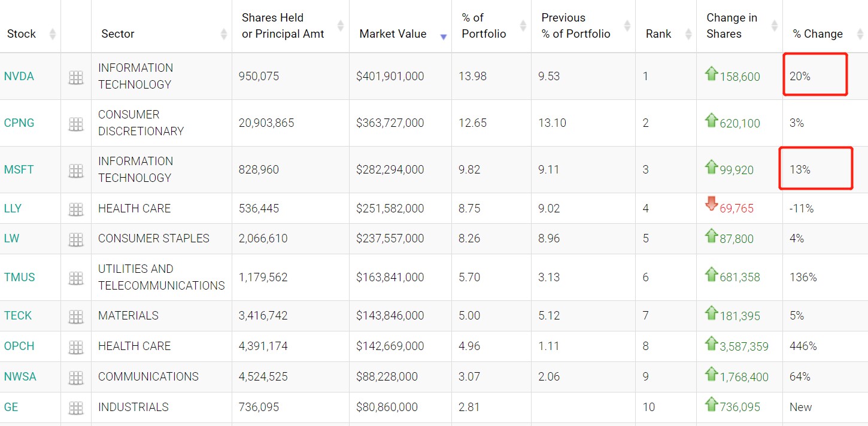Open the grid icon in OPCH row
Screen dimensions: 868x426
point(76,347)
